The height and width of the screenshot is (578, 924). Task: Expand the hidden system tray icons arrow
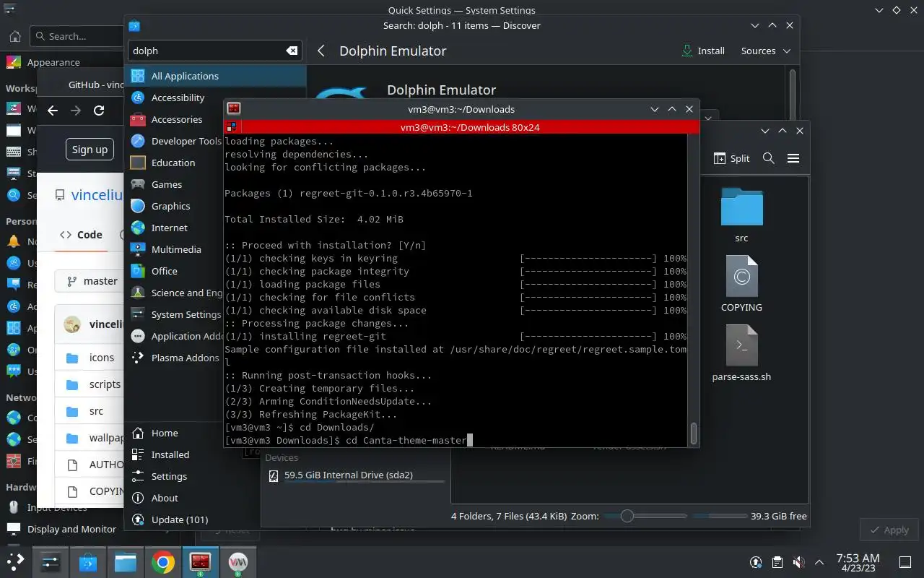pyautogui.click(x=819, y=562)
